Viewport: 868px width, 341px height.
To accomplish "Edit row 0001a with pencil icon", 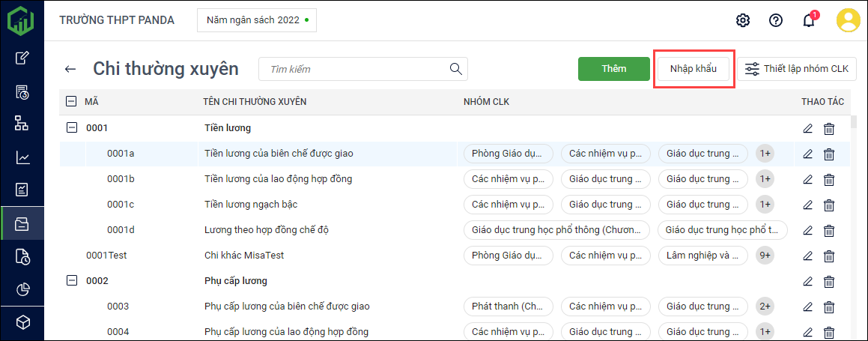I will (x=807, y=154).
